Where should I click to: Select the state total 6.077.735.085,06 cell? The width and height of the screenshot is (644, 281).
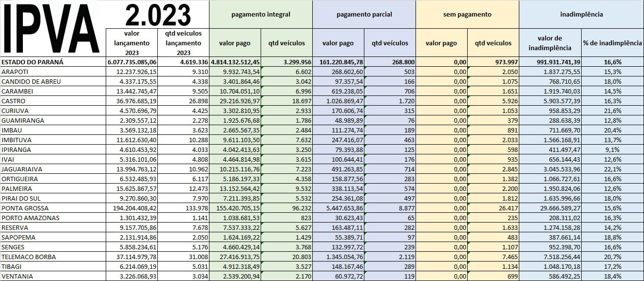click(132, 62)
